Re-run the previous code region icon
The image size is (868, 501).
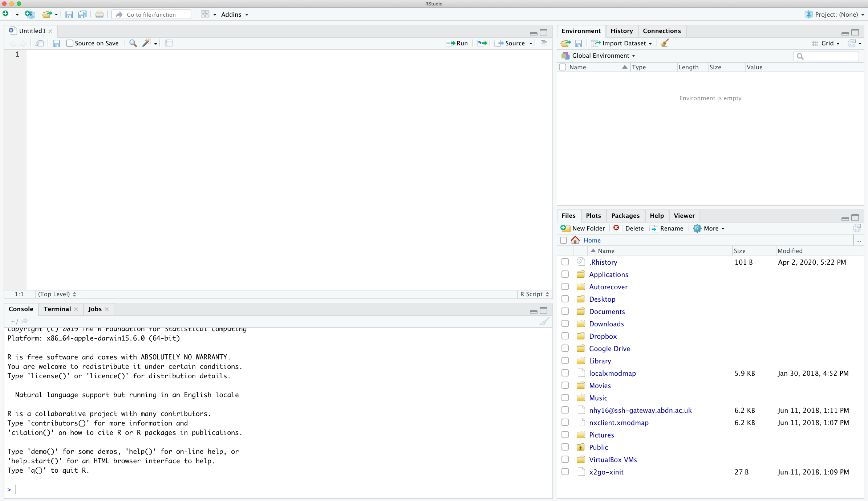click(x=482, y=43)
